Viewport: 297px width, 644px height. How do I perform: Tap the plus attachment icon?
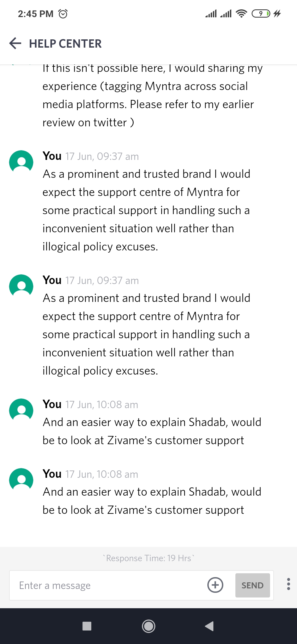(x=215, y=585)
